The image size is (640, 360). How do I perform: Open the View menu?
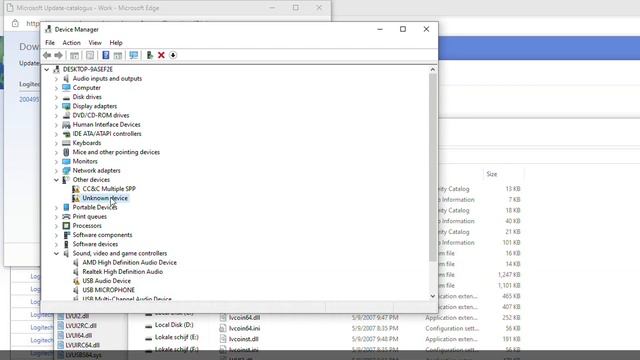(95, 42)
